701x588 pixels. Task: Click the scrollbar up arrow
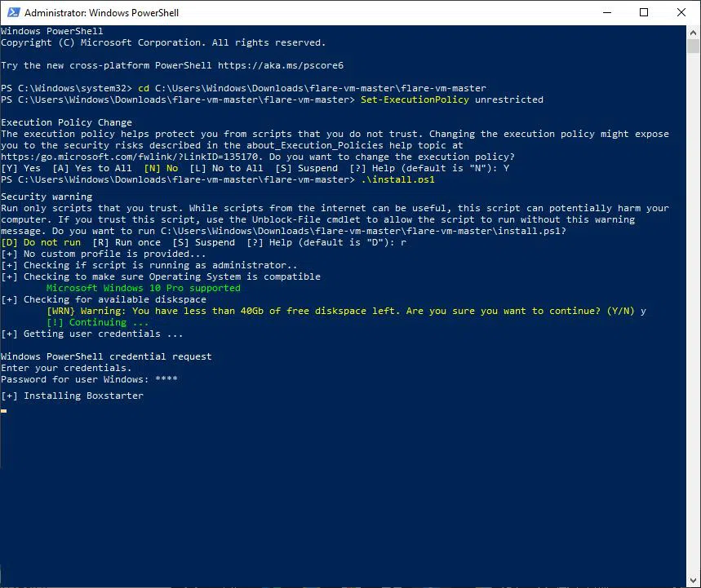click(694, 32)
